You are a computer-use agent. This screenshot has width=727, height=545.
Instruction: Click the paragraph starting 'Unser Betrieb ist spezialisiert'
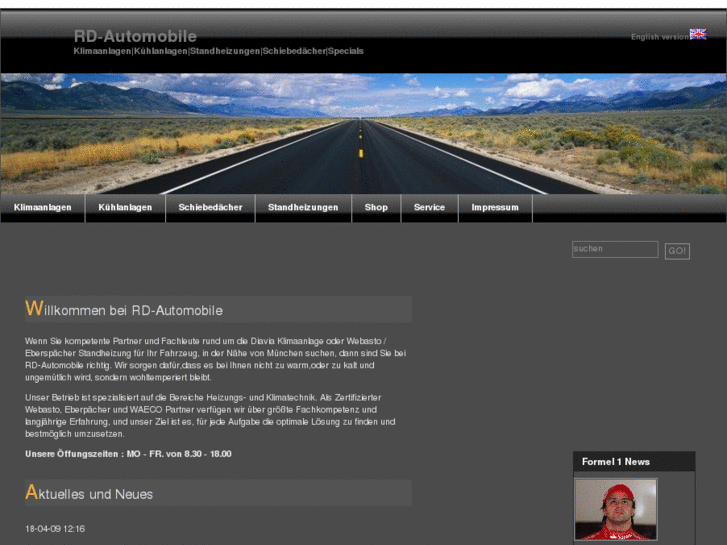point(210,416)
